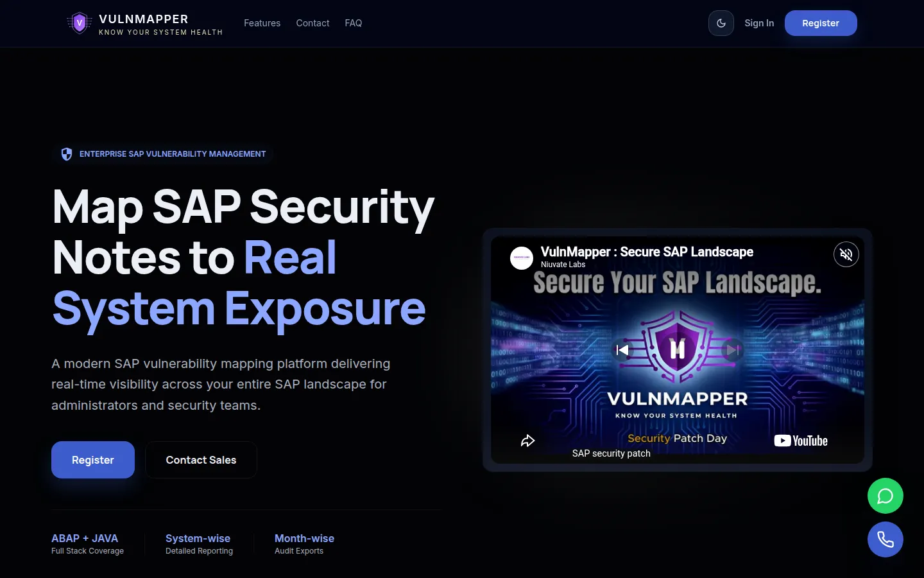Screen dimensions: 924x578
Task: Click the 'VULNMAPPER' brand name in header
Action: point(144,19)
